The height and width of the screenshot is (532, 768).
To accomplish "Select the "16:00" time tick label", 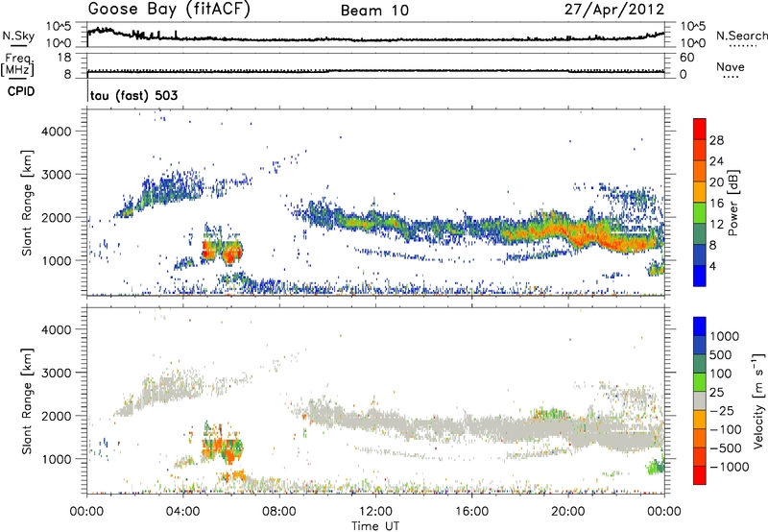I will pos(471,512).
